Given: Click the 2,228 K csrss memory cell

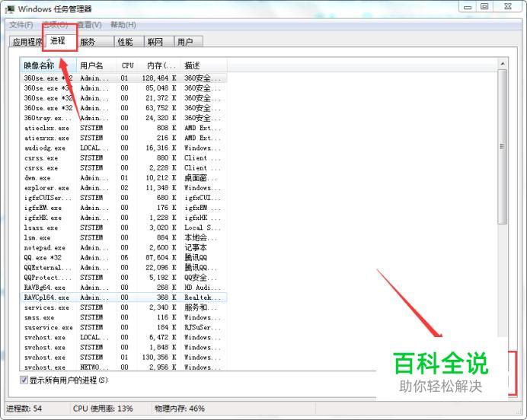Looking at the screenshot, I should (163, 168).
